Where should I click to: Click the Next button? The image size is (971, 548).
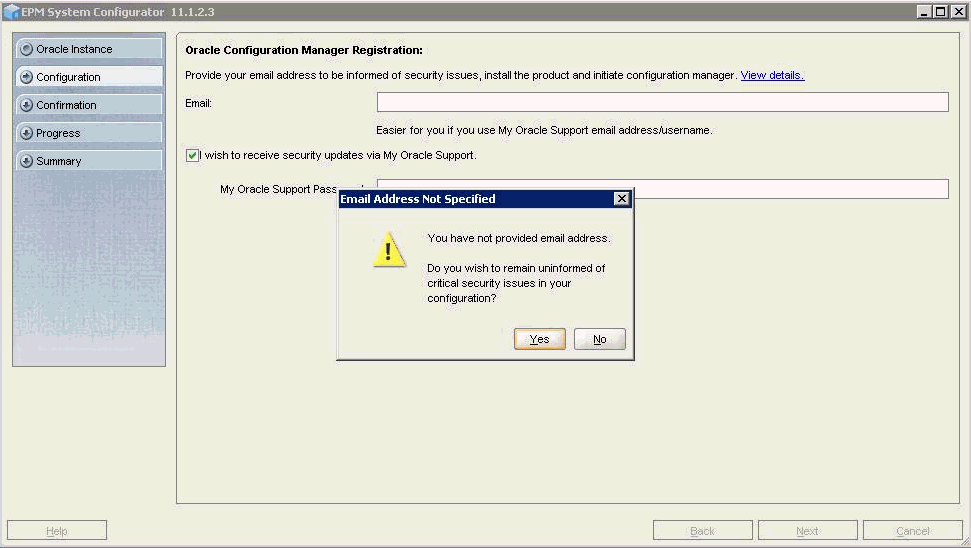pos(807,531)
